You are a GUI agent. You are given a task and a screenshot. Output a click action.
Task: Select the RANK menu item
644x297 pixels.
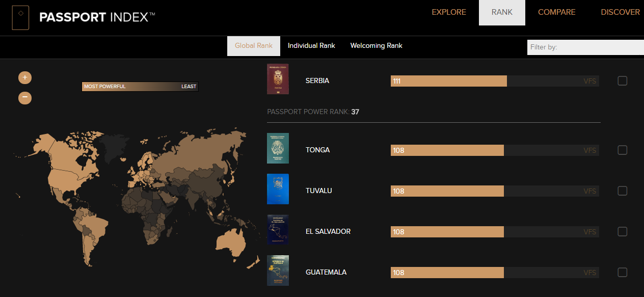click(x=502, y=13)
